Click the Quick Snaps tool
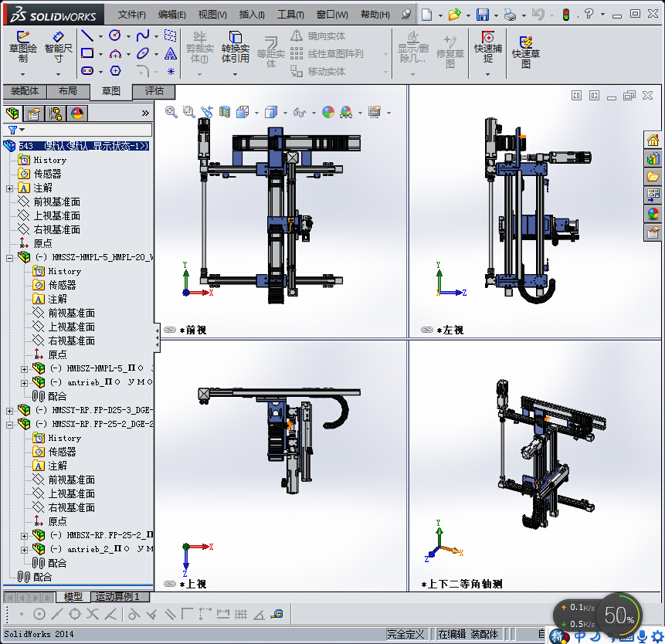 tap(487, 47)
